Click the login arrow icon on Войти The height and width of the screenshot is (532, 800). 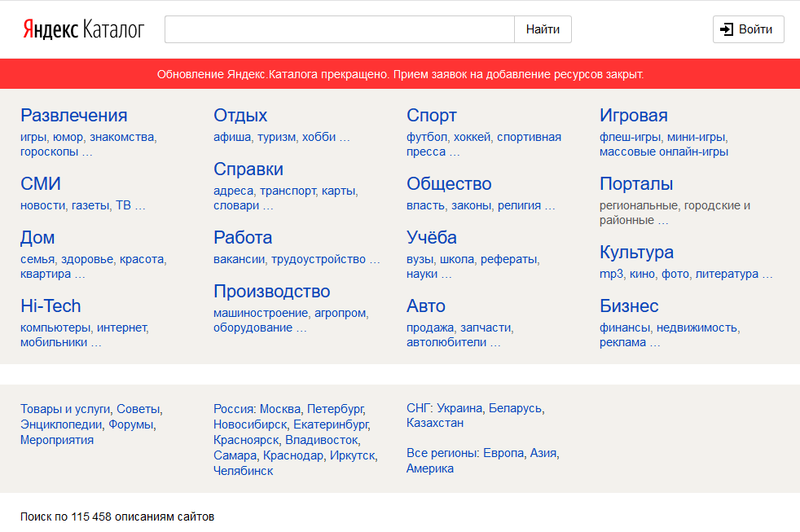click(726, 29)
